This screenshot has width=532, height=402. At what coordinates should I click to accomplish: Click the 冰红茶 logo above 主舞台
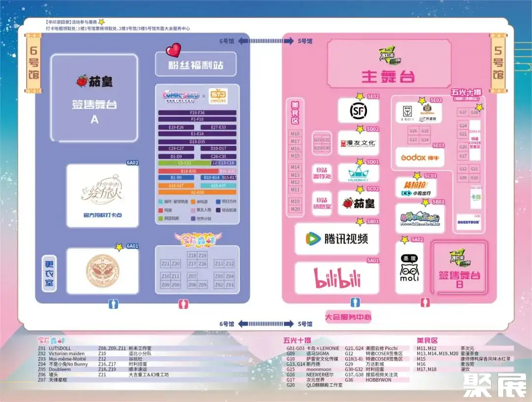tap(390, 56)
